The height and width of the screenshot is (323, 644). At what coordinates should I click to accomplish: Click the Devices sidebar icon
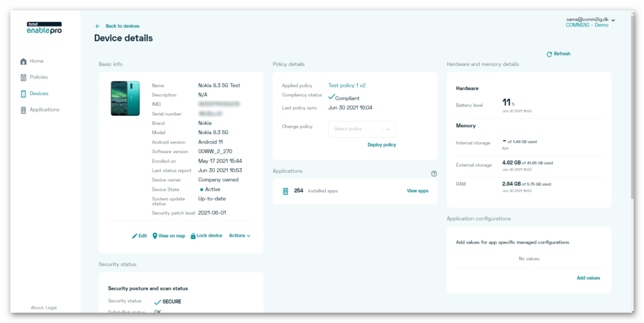(x=24, y=94)
